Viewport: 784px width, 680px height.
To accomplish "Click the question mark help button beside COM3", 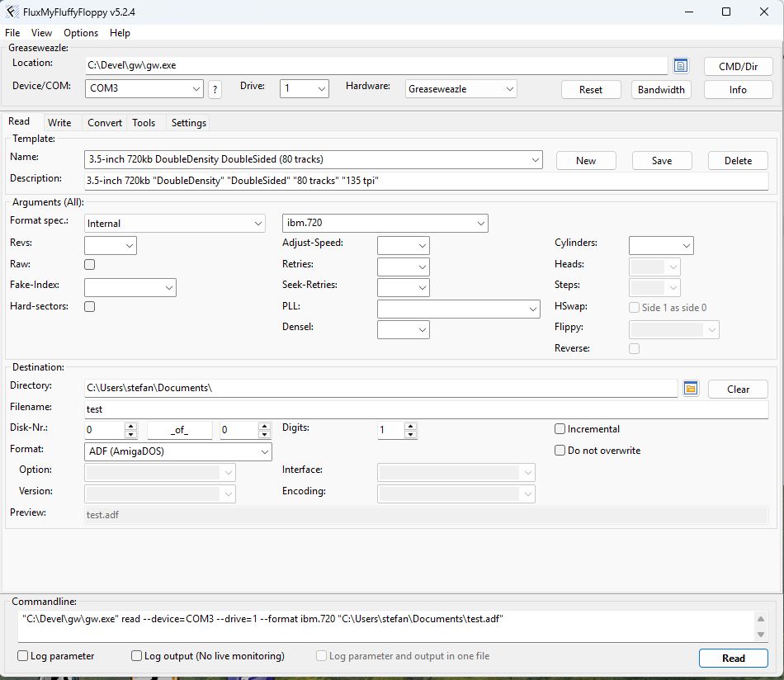I will tap(215, 89).
